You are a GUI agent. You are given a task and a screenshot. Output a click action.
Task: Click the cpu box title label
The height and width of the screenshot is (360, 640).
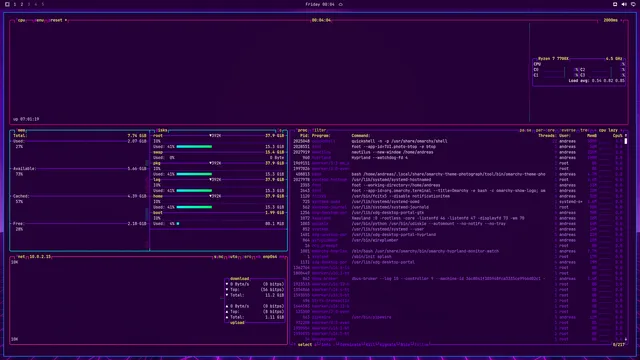[22, 20]
